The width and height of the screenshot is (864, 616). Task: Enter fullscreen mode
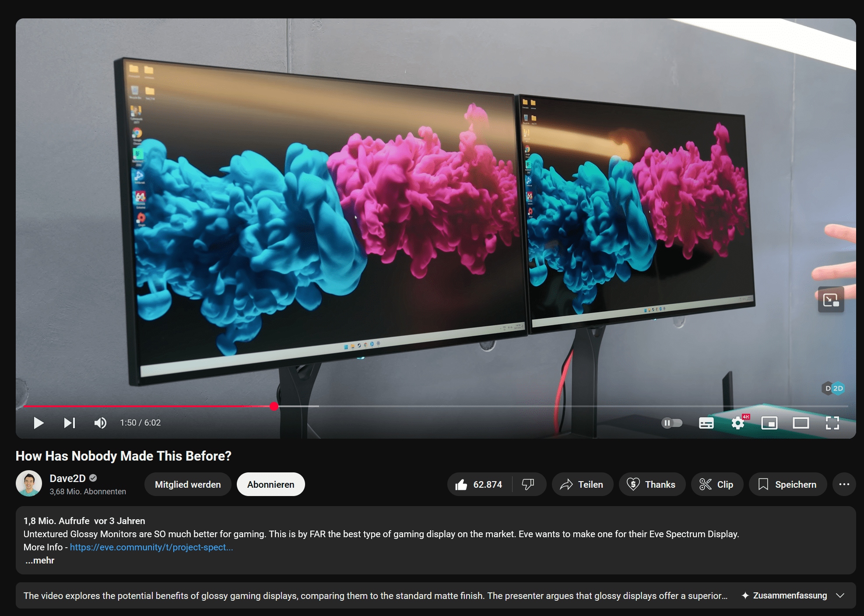point(832,422)
